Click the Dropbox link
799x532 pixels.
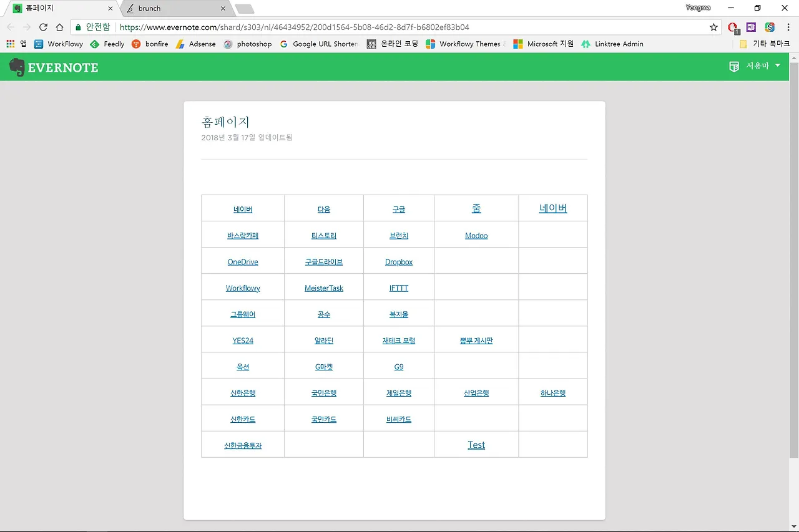(x=399, y=262)
